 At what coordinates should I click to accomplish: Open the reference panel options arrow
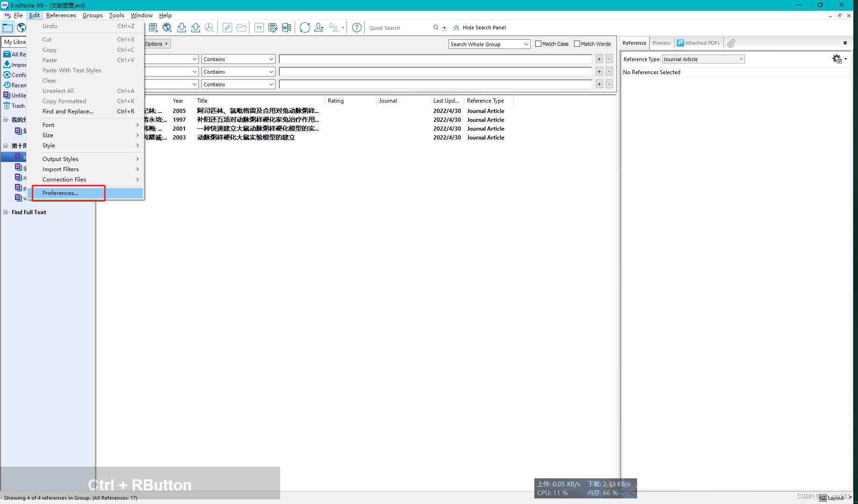845,43
